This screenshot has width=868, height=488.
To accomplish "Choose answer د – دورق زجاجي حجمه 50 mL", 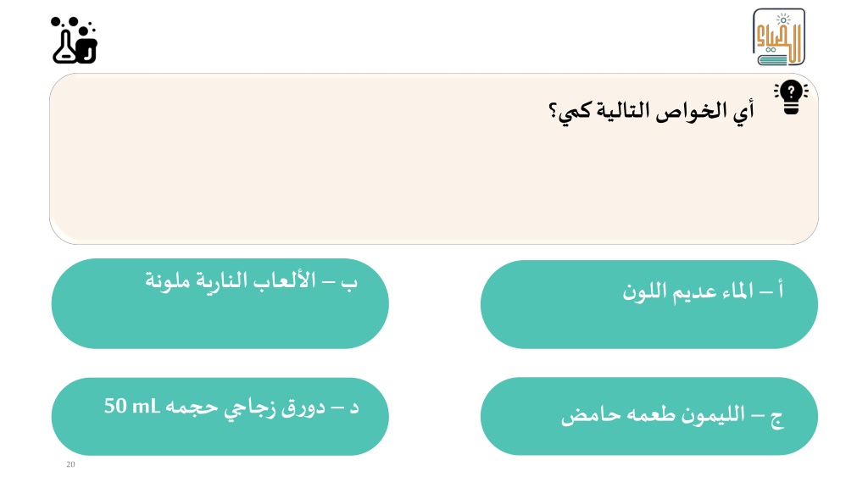I will [220, 417].
